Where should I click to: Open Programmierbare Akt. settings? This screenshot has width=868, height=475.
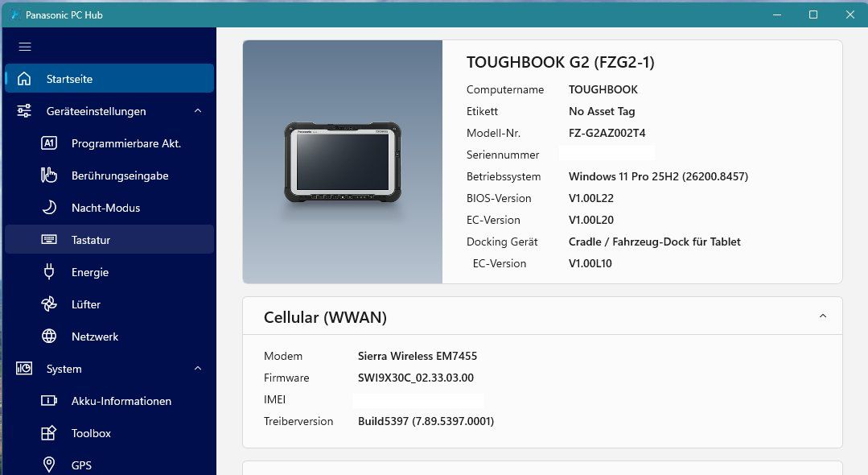[109, 143]
